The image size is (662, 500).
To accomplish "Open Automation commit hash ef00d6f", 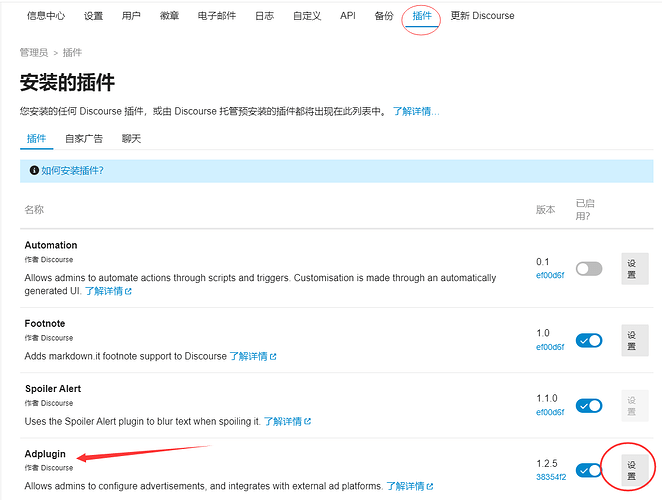I will 550,275.
